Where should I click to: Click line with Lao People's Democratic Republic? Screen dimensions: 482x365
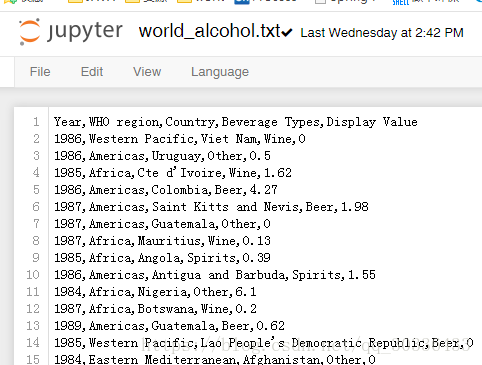point(264,343)
